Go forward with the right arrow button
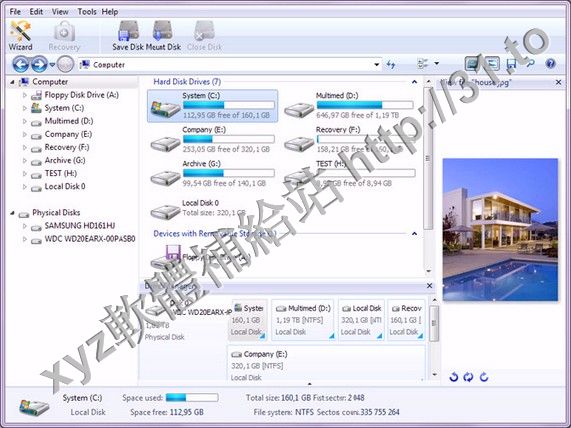The height and width of the screenshot is (428, 571). (39, 64)
